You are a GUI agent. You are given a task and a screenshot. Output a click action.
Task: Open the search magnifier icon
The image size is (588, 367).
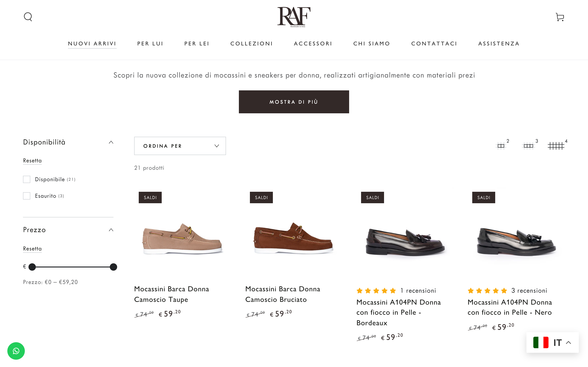click(x=28, y=17)
